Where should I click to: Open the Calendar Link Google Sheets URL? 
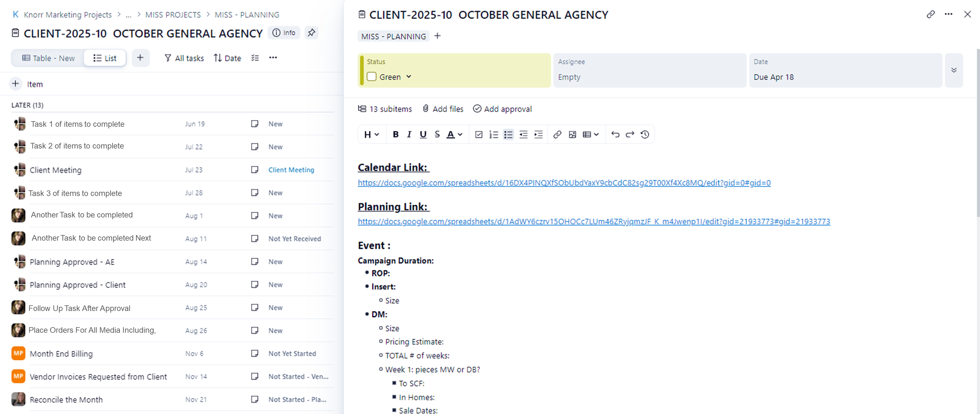pos(564,183)
